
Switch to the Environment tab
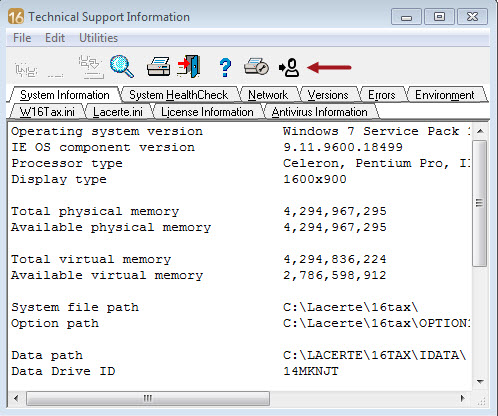click(445, 95)
